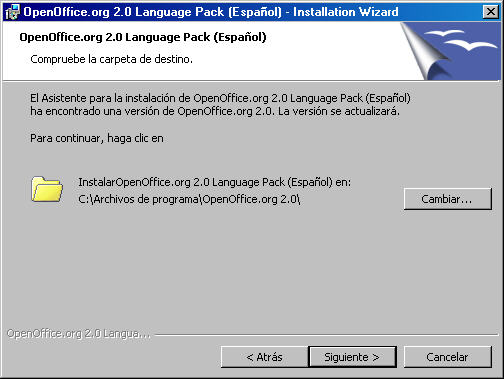
Task: Go back with the < Atrás button
Action: (x=264, y=357)
